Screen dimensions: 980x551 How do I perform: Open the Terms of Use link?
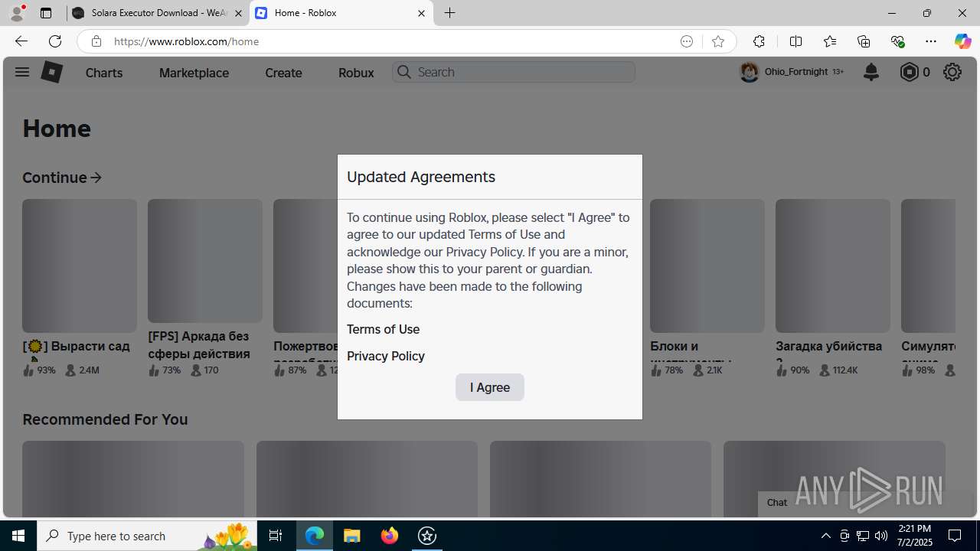pyautogui.click(x=383, y=329)
